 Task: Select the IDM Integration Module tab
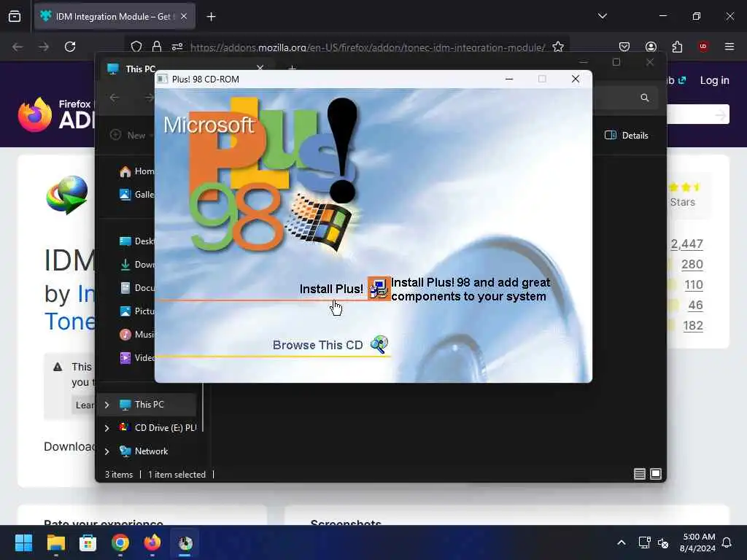point(115,17)
